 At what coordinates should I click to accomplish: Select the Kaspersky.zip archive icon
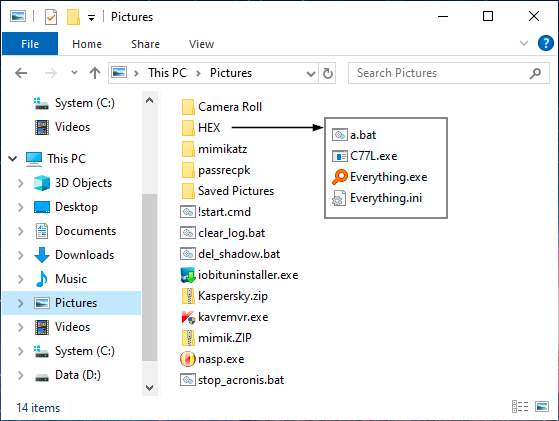coord(188,296)
